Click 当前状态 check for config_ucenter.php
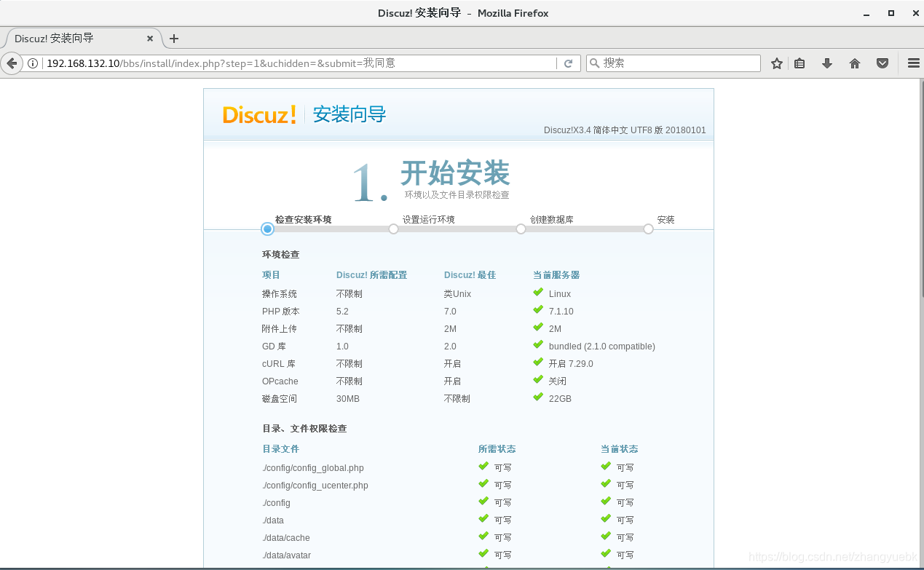This screenshot has height=570, width=924. pos(606,483)
